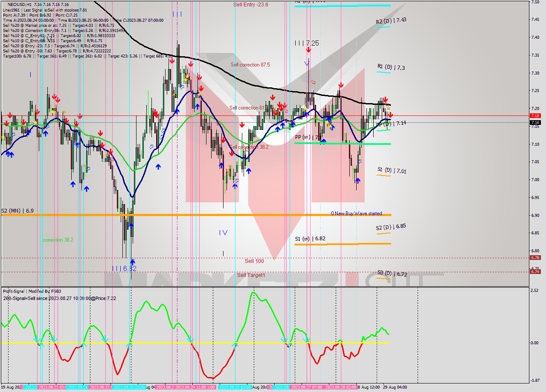Click the '2023.08.22 23:00' cyan time marker
The image size is (546, 392).
pyautogui.click(x=130, y=387)
